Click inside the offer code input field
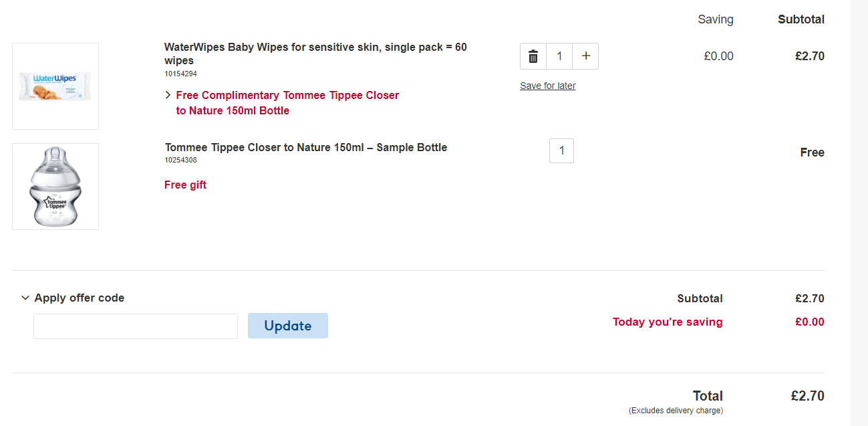Screen dimensions: 868x426 tap(135, 326)
